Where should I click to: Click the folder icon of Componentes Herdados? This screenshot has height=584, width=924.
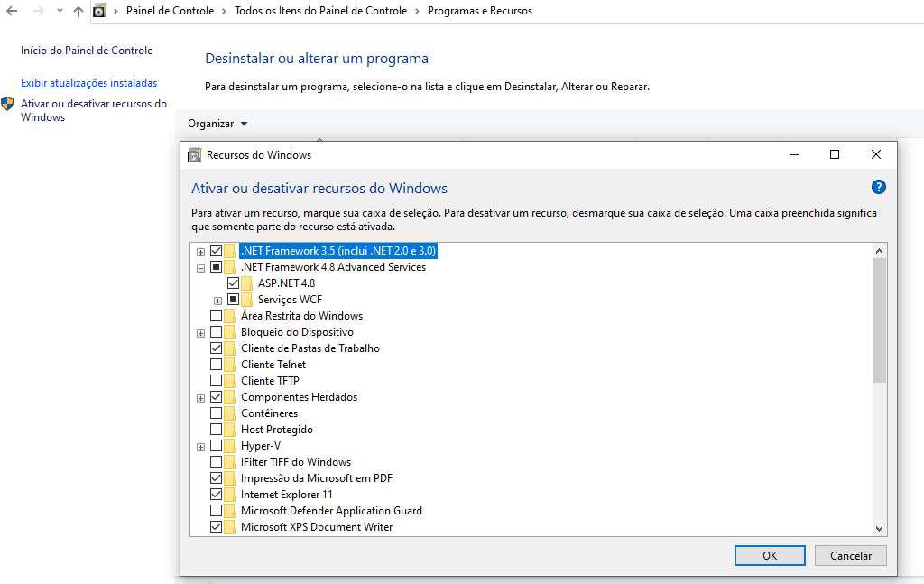pyautogui.click(x=230, y=396)
